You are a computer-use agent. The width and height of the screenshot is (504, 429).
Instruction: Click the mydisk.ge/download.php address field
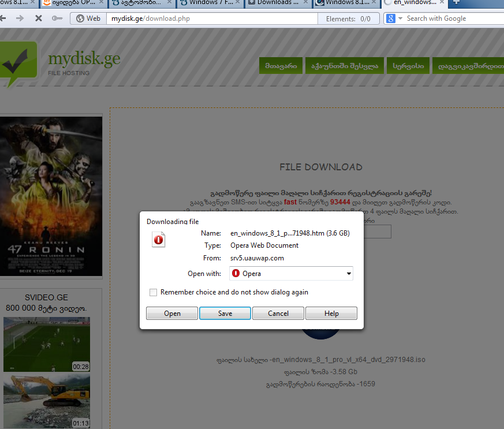coord(212,18)
